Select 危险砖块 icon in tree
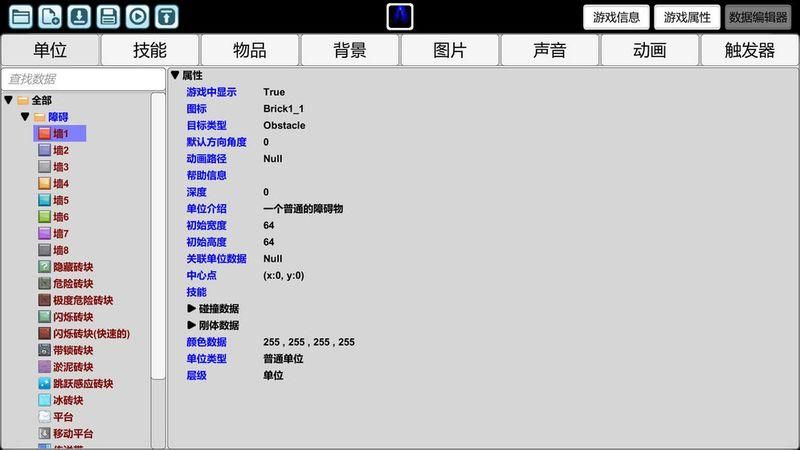 [x=44, y=283]
